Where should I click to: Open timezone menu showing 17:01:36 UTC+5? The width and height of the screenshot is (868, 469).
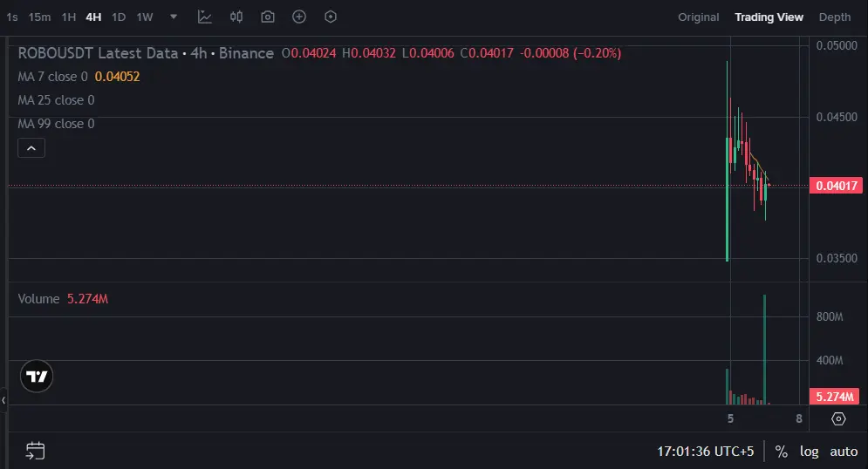click(705, 452)
